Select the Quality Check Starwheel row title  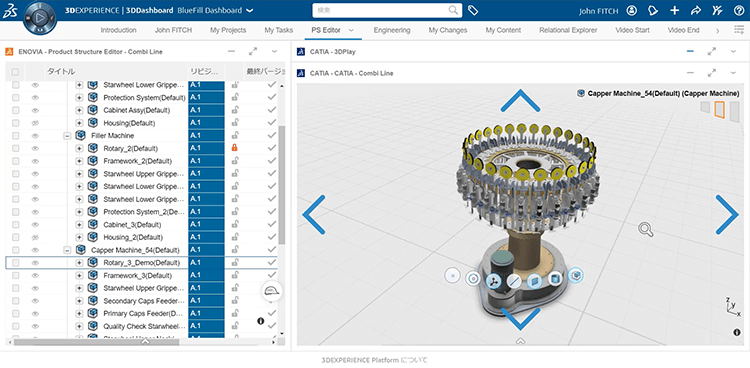pos(144,326)
